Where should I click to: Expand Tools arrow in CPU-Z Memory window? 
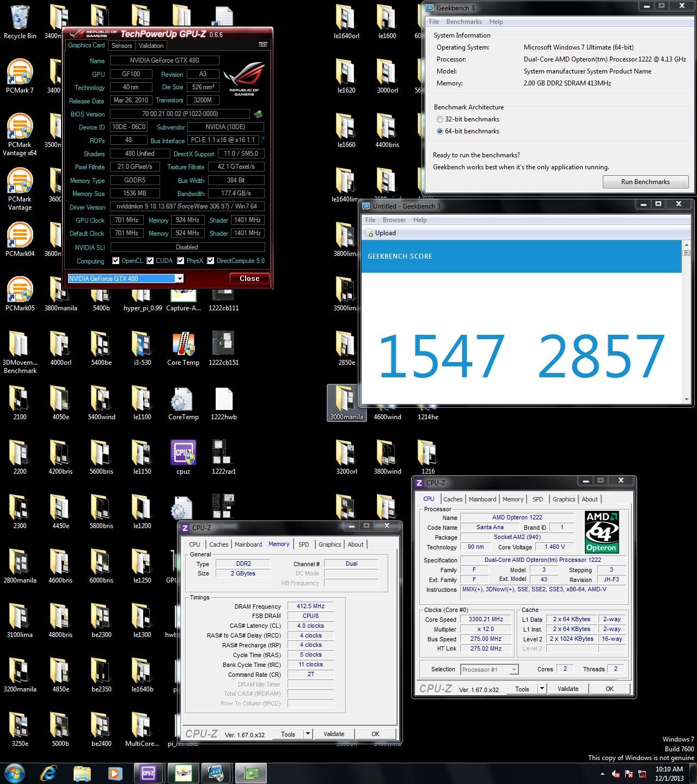coord(308,734)
